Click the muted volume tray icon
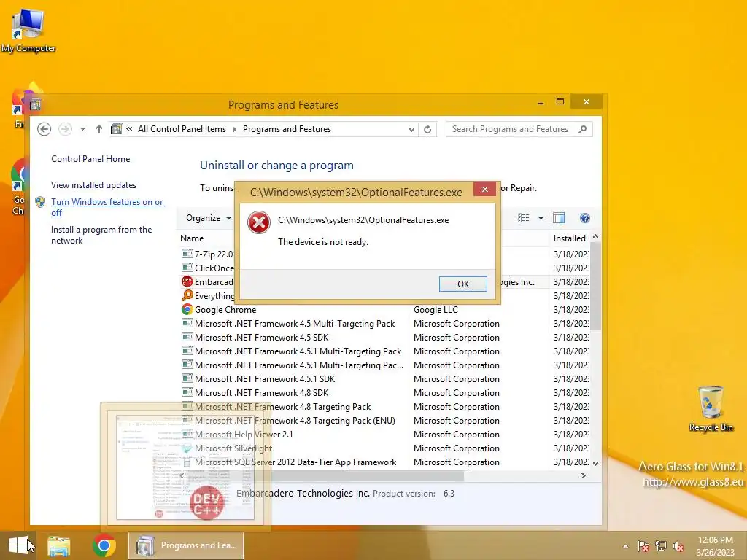Screen dimensions: 747x560 678,546
